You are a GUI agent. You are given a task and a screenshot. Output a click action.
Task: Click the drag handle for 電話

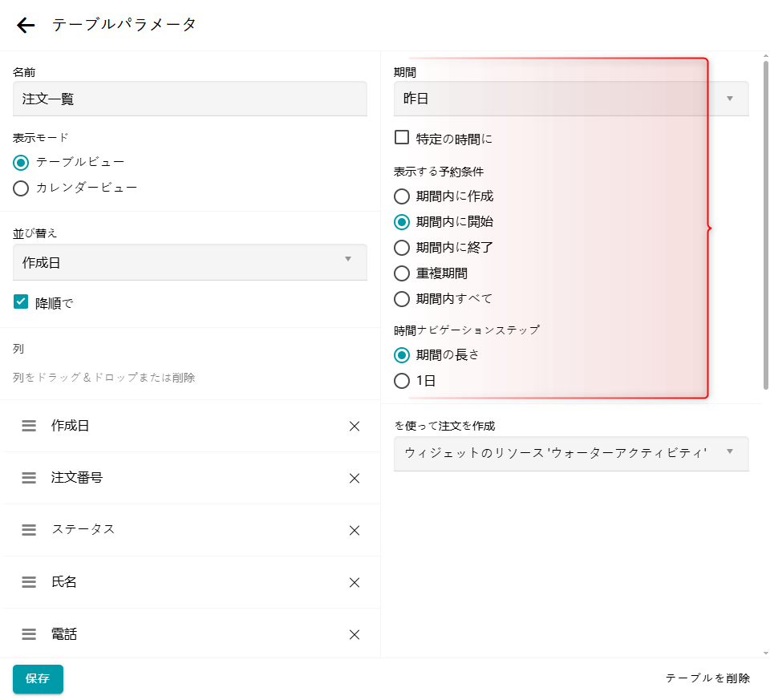click(29, 634)
